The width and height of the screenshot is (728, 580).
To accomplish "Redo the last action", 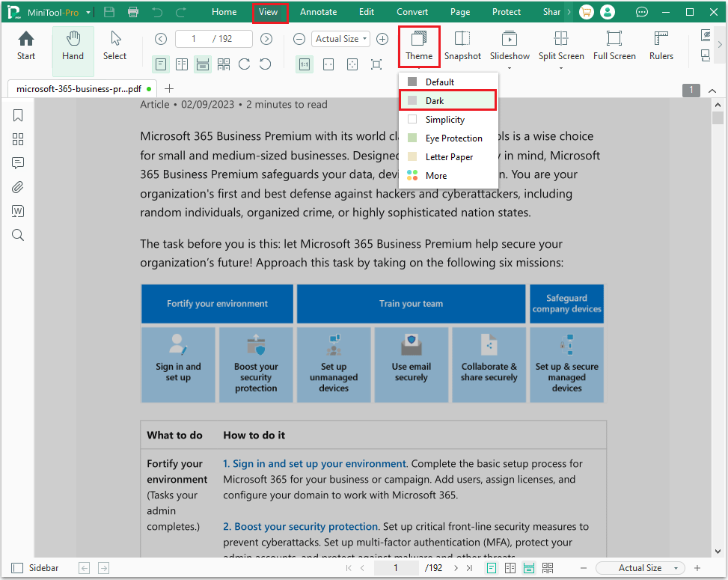I will 182,12.
